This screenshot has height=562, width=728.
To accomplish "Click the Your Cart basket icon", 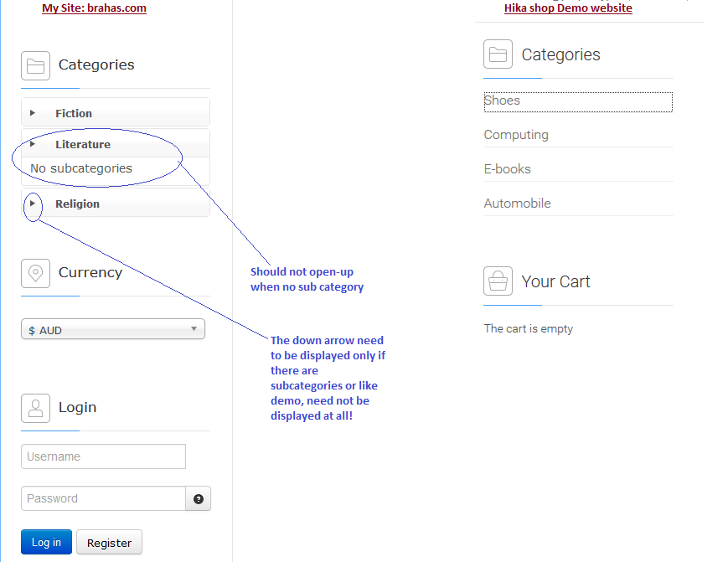I will click(498, 281).
